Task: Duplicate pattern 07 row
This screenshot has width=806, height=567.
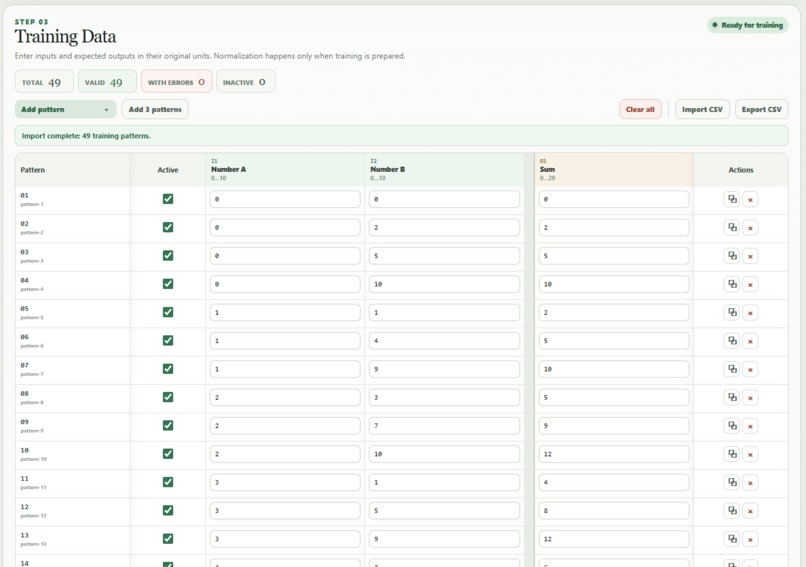Action: coord(731,369)
